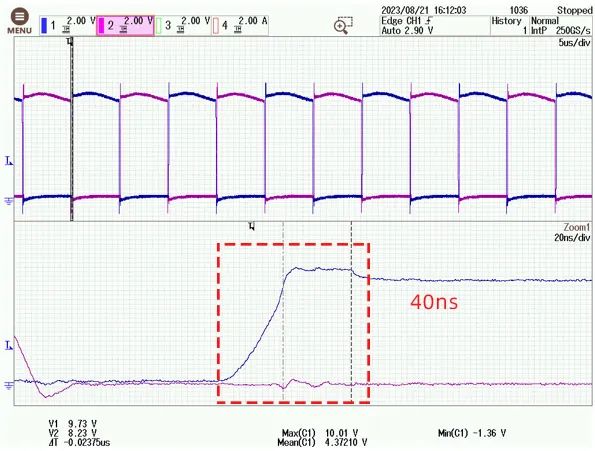This screenshot has height=451, width=595.
Task: Select channel 1 blue color swatch
Action: coord(44,25)
